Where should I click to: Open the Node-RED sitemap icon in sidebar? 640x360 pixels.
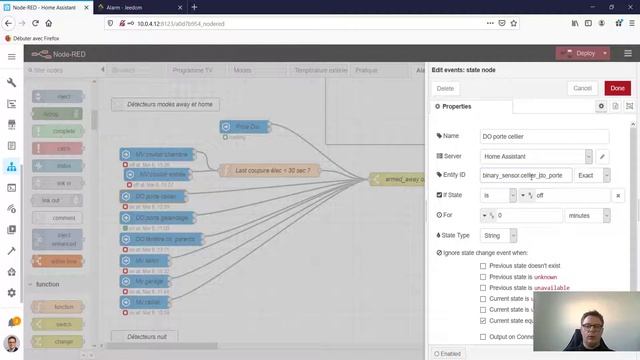coord(11,167)
